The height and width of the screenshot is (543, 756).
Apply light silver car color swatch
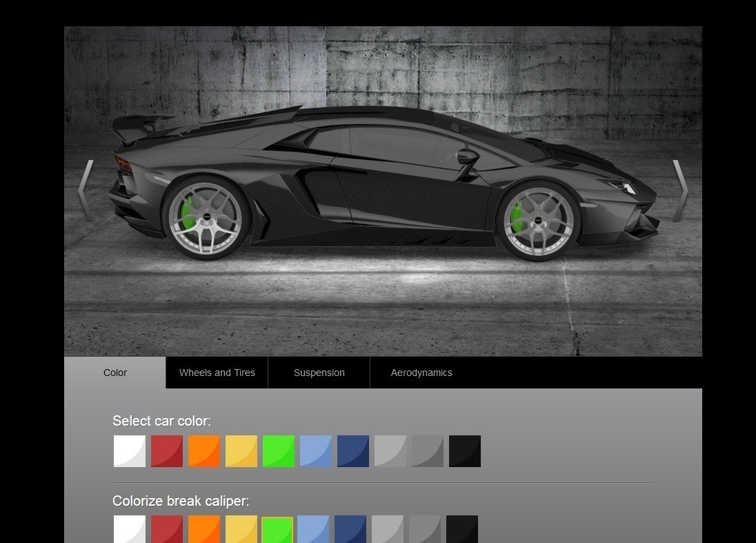point(390,451)
